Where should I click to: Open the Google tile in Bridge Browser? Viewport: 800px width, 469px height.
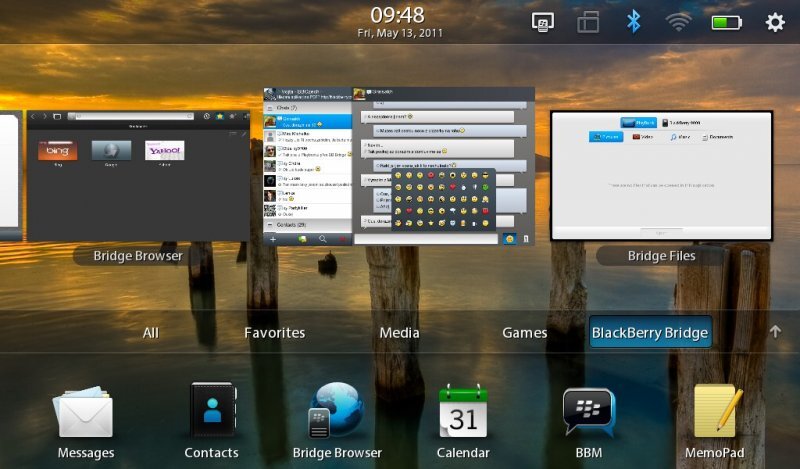click(x=111, y=151)
